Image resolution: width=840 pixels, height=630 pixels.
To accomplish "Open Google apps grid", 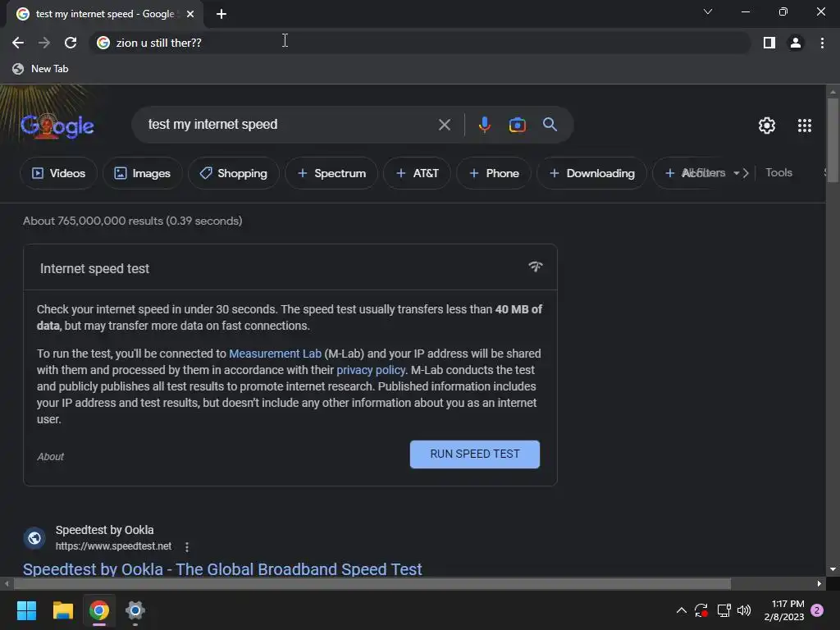I will click(x=804, y=126).
